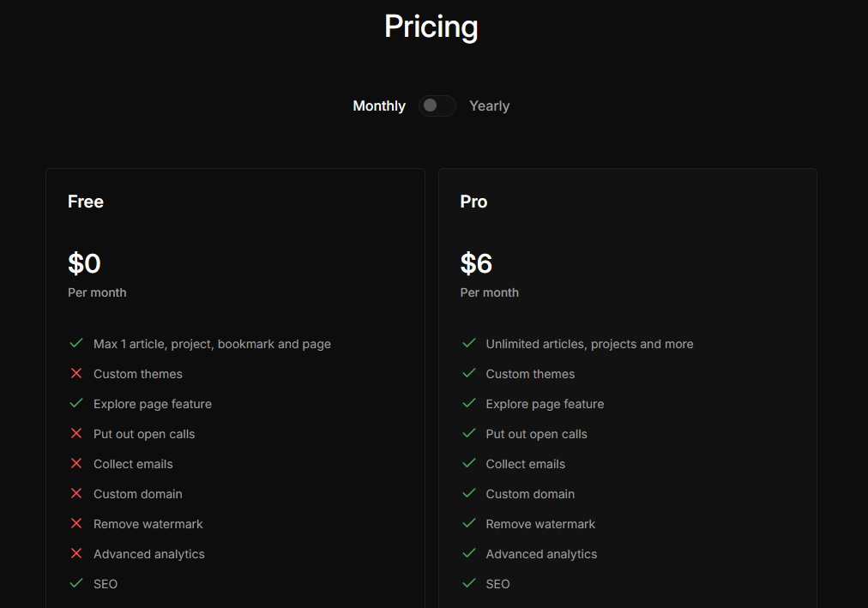This screenshot has height=608, width=868.
Task: Click the $0 Free price
Action: [x=84, y=263]
